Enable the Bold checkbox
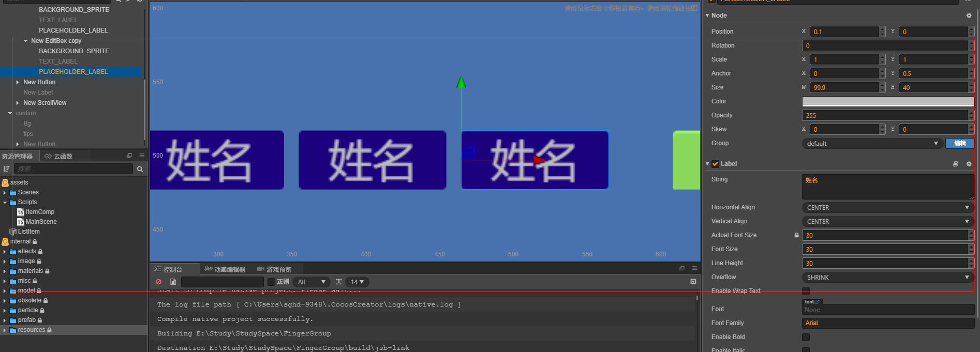 click(x=806, y=337)
